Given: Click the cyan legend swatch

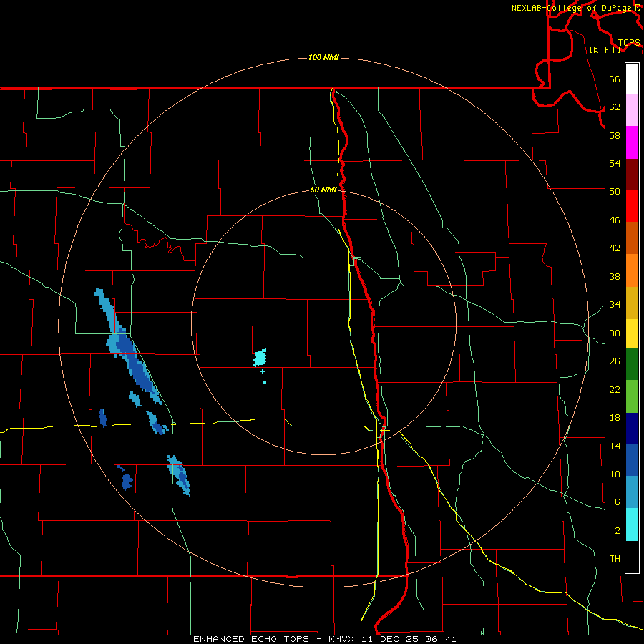Looking at the screenshot, I should coord(632,525).
